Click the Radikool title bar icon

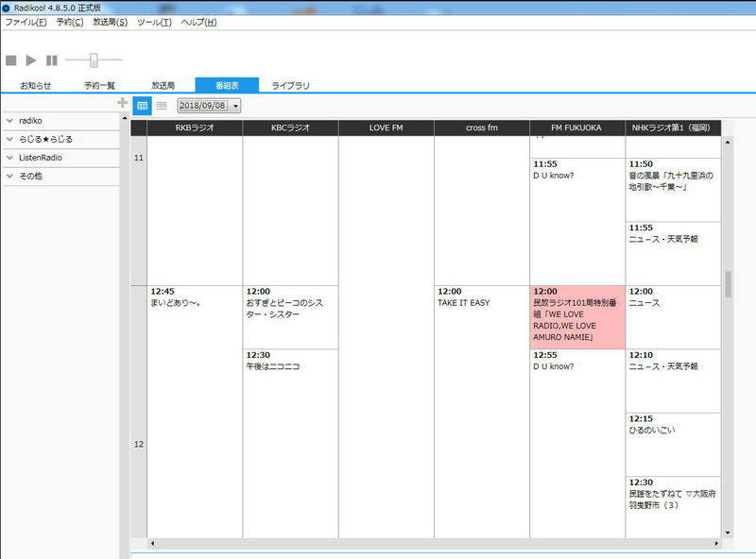[x=7, y=8]
